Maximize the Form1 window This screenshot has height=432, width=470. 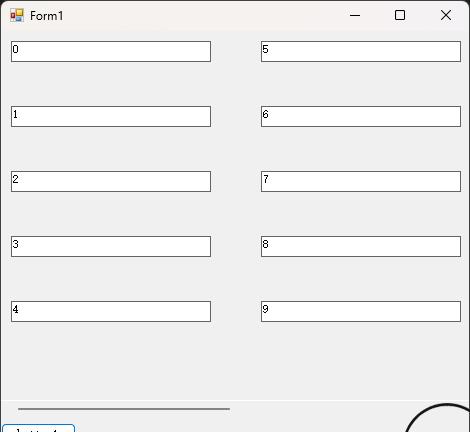[x=400, y=15]
